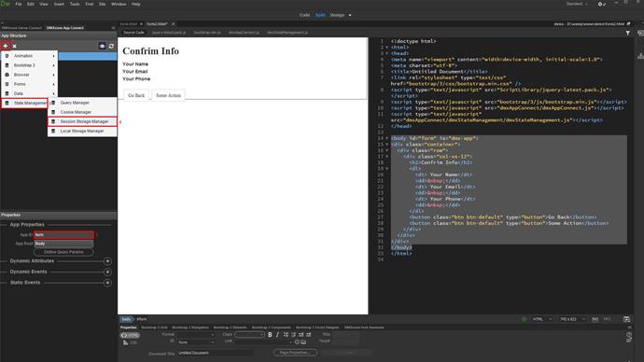Open the window size dropdown in status bar
Image resolution: width=644 pixels, height=362 pixels.
(573, 319)
